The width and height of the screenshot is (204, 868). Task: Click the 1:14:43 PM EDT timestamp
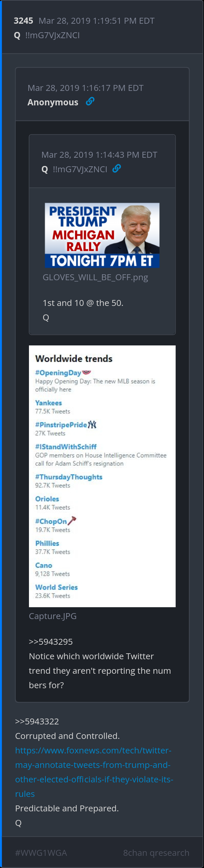point(99,155)
